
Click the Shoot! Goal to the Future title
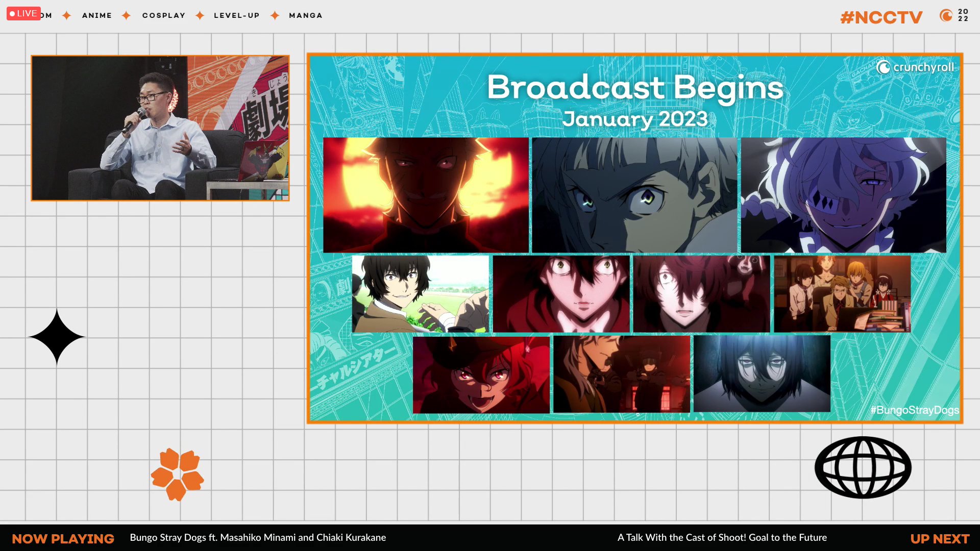722,538
